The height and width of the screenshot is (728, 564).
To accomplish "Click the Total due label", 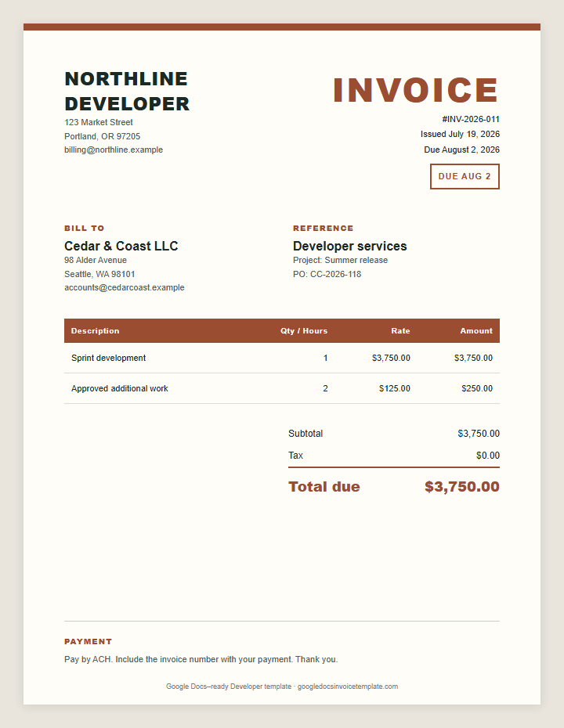I will (x=324, y=487).
